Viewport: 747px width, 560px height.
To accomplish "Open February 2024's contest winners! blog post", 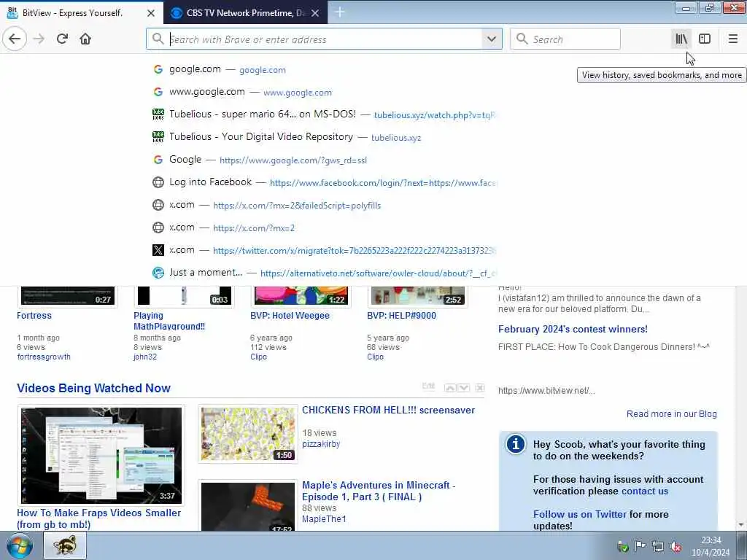I will pyautogui.click(x=573, y=329).
